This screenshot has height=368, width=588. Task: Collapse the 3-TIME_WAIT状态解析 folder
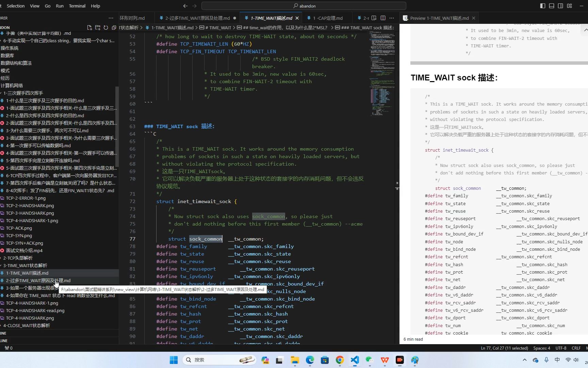point(25,265)
